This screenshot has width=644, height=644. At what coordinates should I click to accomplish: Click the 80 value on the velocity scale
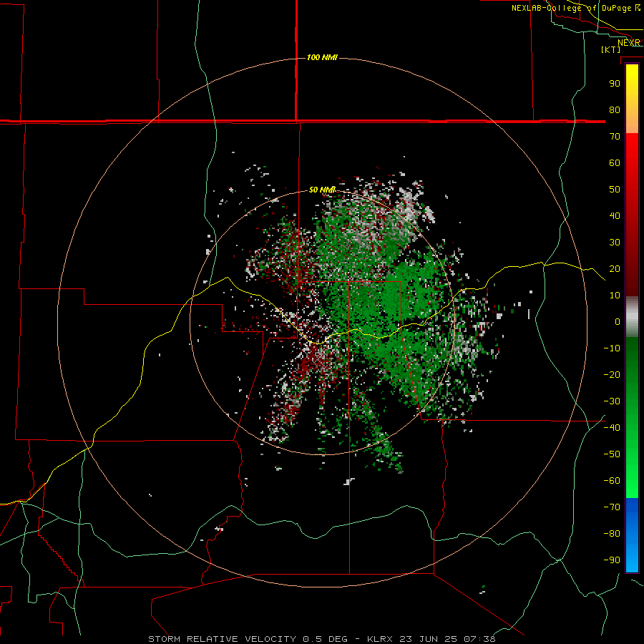615,109
